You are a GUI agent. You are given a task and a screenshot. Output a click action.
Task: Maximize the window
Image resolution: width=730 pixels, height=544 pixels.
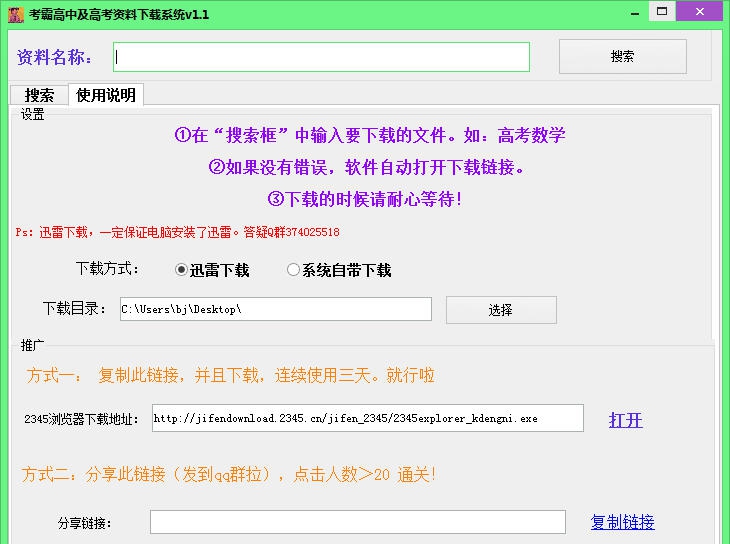[662, 11]
